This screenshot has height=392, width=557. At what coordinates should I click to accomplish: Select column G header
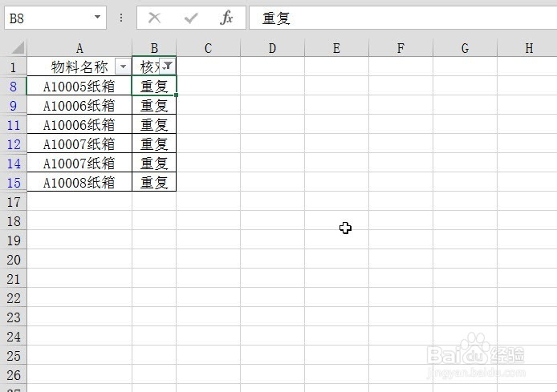coord(465,48)
